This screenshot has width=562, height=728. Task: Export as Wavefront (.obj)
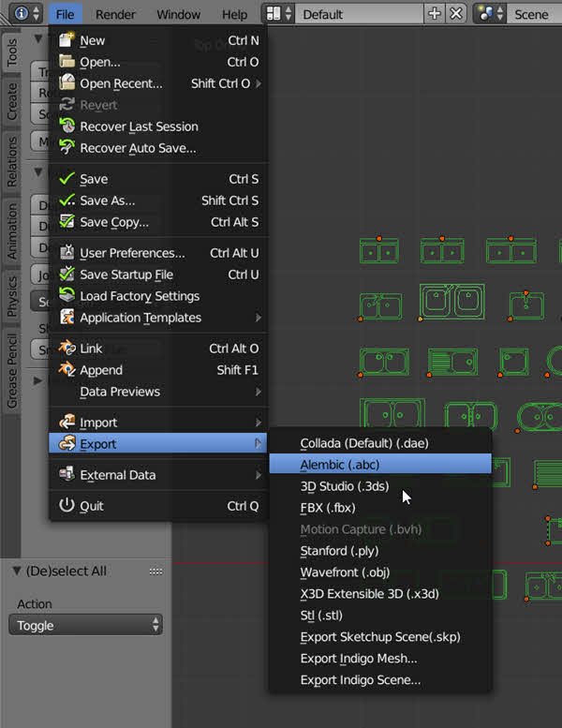click(x=380, y=572)
